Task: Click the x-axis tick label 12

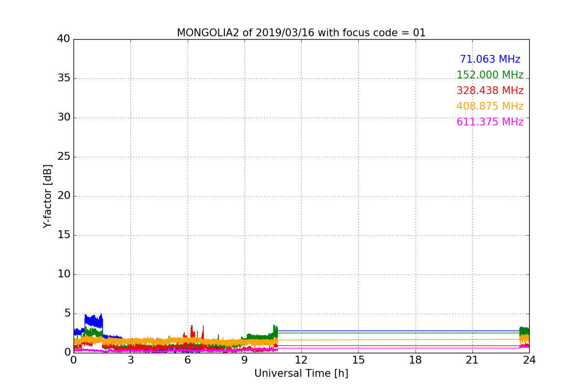Action: click(x=301, y=360)
